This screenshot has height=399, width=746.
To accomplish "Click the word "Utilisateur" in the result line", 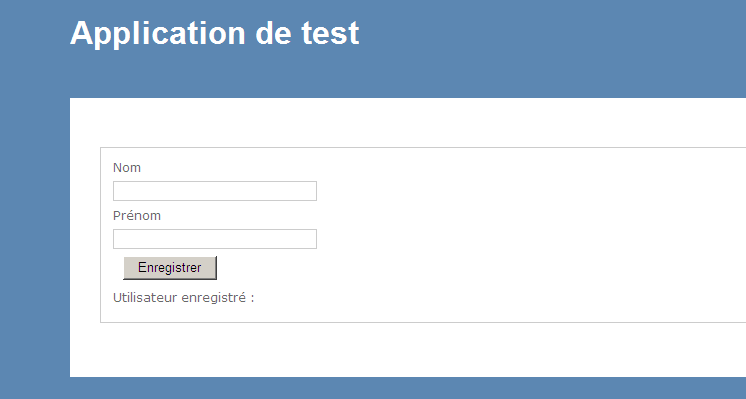I will coord(145,298).
